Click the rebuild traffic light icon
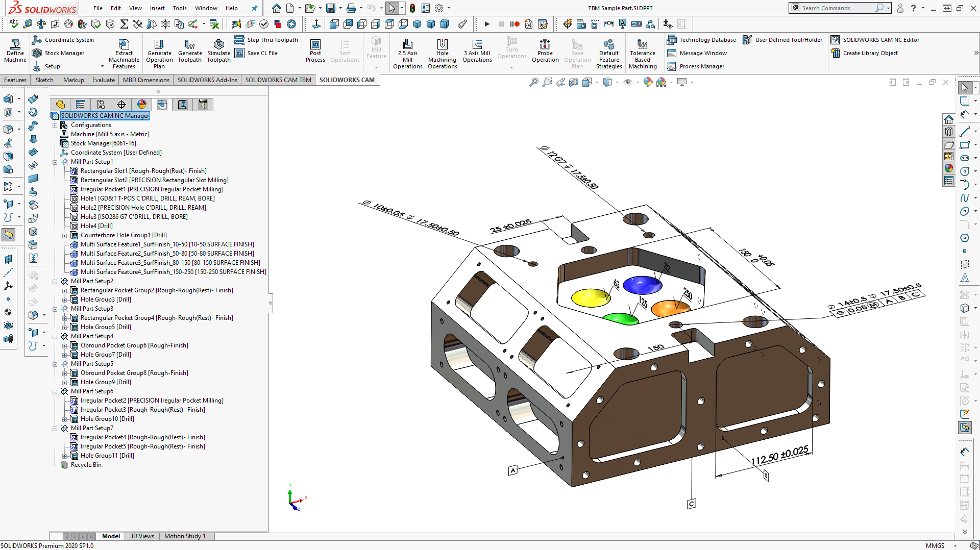 click(x=412, y=8)
